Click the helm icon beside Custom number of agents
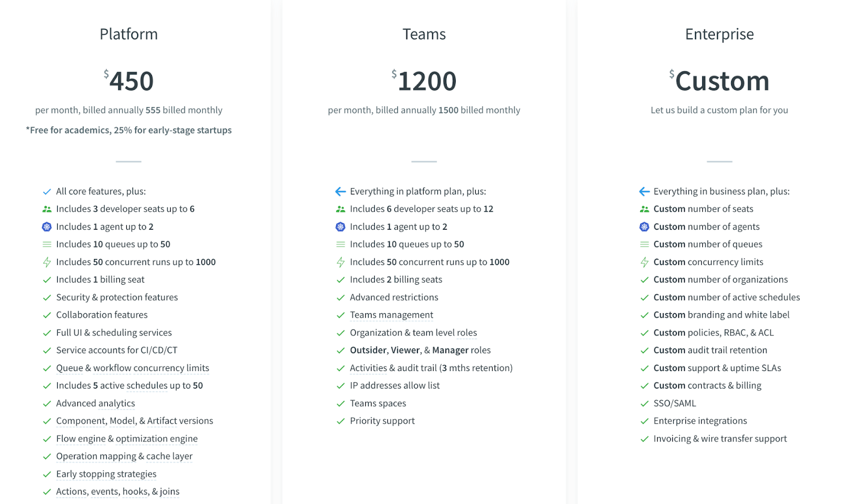The width and height of the screenshot is (841, 504). (644, 227)
